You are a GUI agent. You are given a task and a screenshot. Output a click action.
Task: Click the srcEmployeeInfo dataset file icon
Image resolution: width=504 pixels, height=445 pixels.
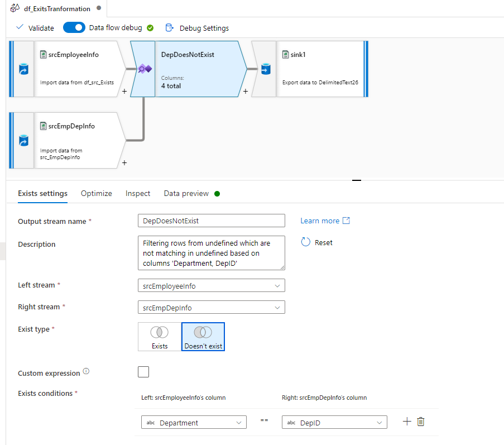point(43,55)
